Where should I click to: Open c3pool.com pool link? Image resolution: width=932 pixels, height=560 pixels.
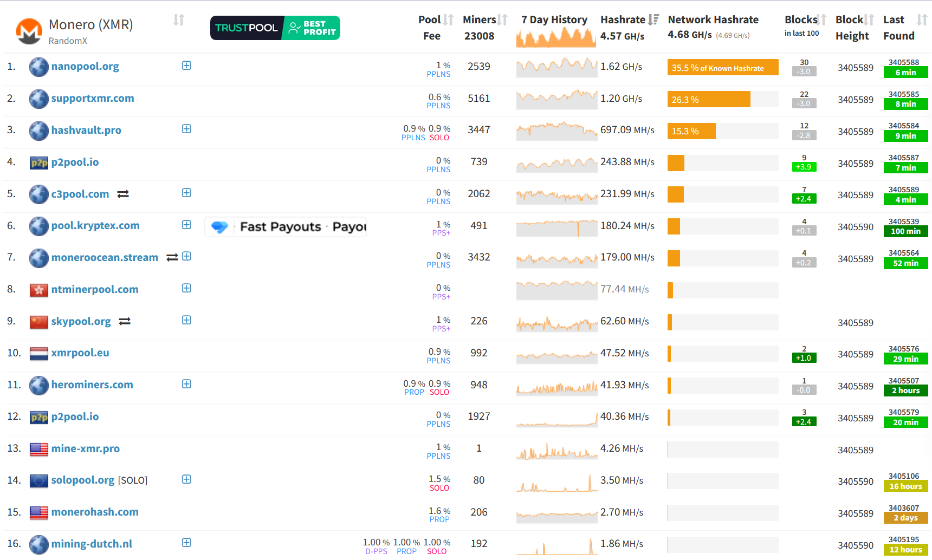point(80,194)
